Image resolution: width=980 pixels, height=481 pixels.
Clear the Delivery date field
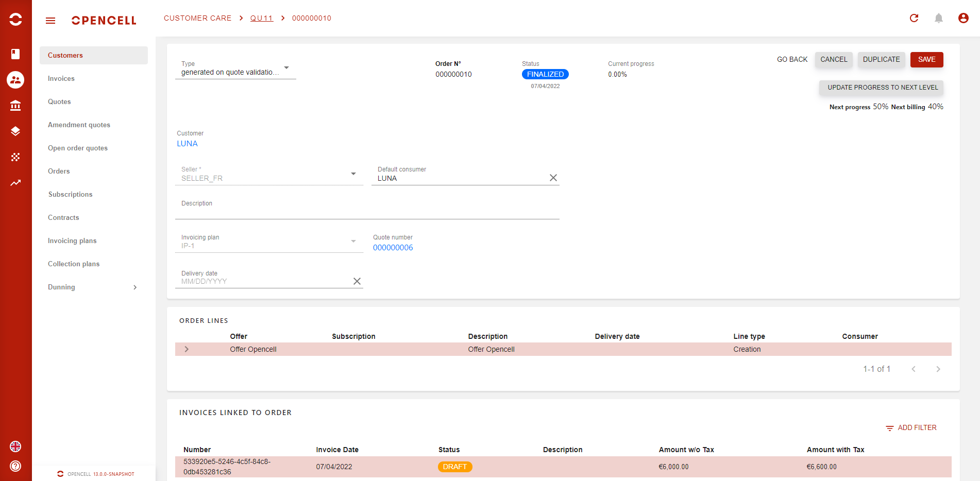357,281
